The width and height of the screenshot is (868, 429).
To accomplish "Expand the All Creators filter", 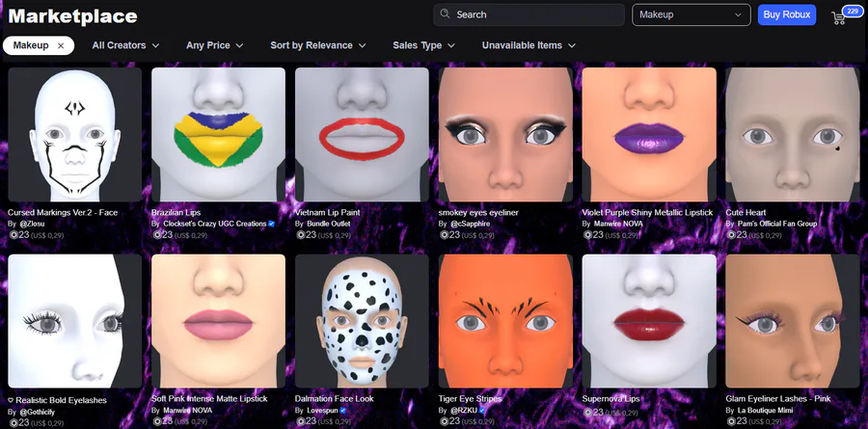I will pos(125,45).
